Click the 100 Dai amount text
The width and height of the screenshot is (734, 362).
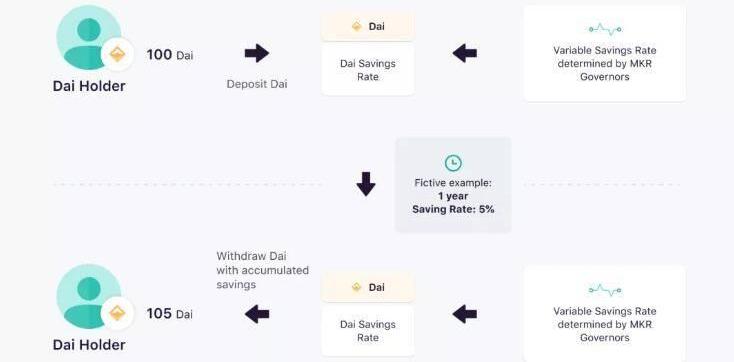(x=169, y=55)
